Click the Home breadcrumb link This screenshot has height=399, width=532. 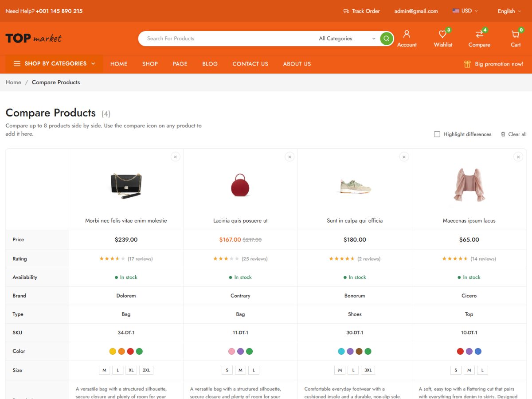point(13,82)
